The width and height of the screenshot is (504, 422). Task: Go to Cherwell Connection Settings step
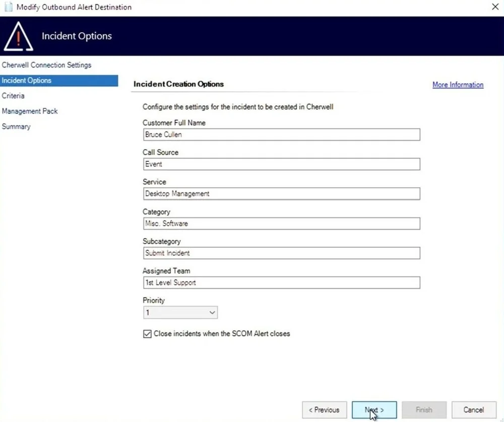46,65
